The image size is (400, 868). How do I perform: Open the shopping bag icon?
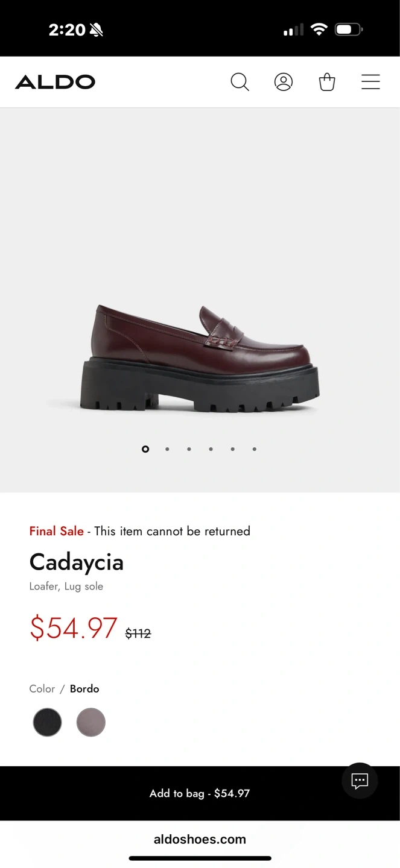coord(327,82)
